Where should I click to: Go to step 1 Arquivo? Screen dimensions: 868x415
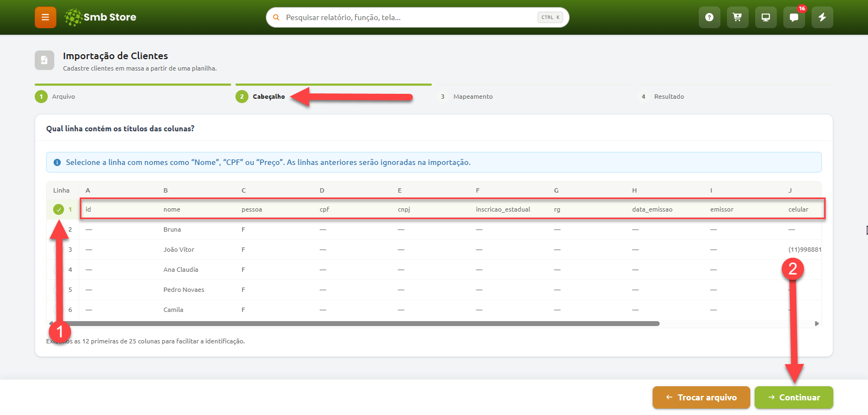pos(55,97)
